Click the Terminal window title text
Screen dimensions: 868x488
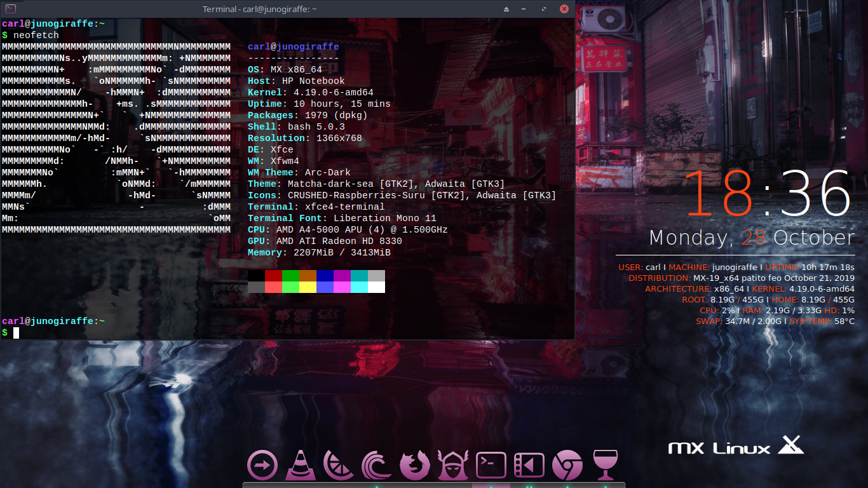260,9
